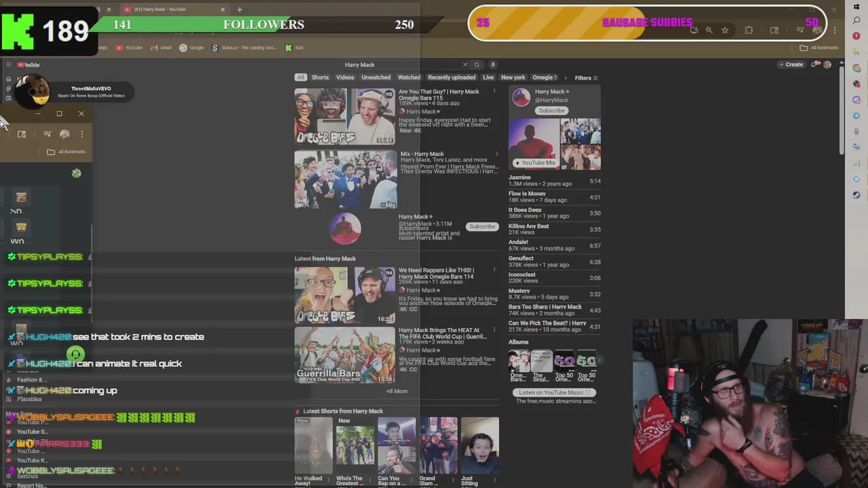Select the Unwatched filter chip
The width and height of the screenshot is (868, 488).
376,77
